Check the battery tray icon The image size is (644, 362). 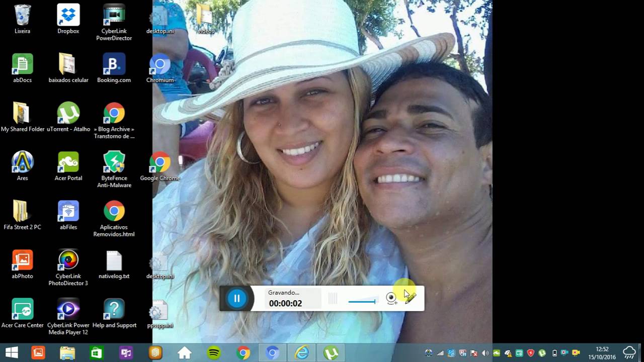tap(554, 353)
